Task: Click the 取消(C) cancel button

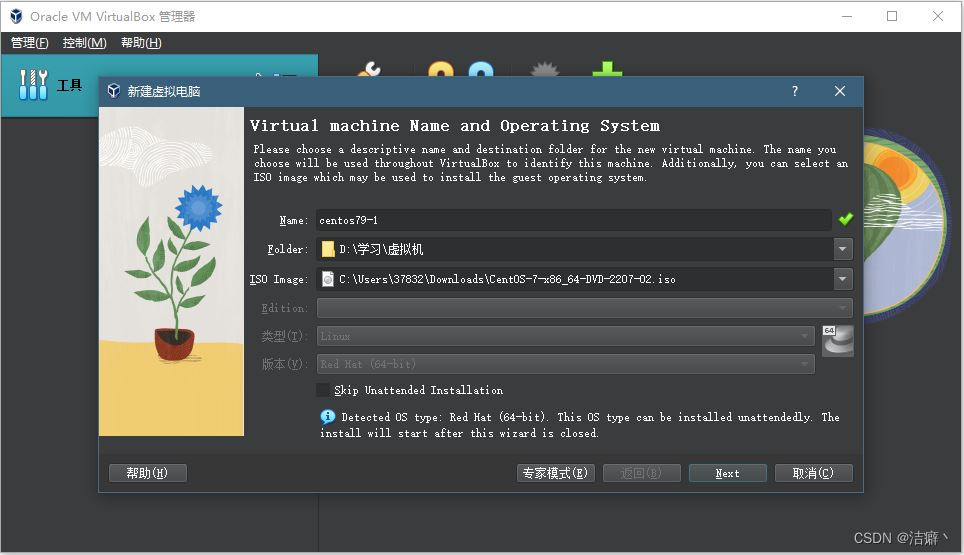Action: point(813,473)
